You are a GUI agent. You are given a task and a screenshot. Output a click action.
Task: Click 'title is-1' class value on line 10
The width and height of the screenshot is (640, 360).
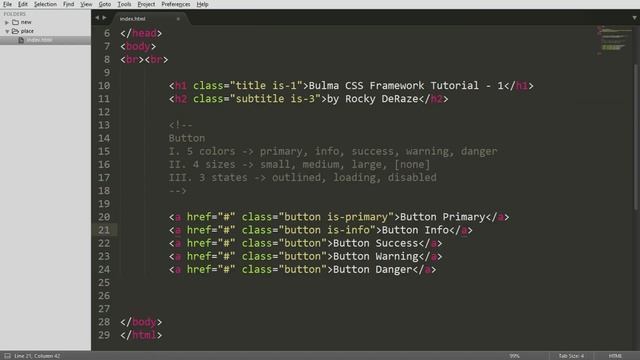pyautogui.click(x=266, y=86)
